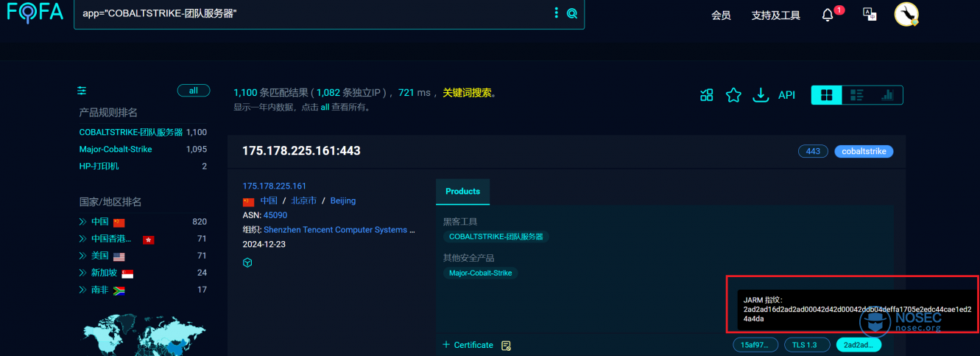Switch to list view

857,95
